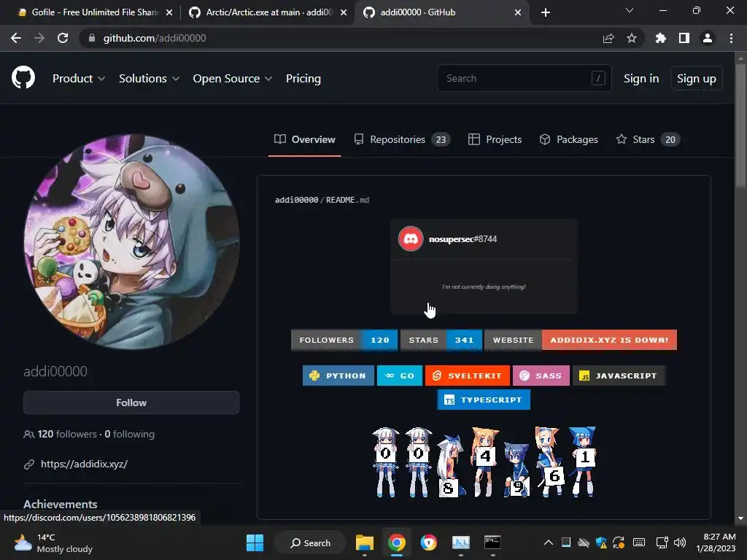Open File Explorer from taskbar
The width and height of the screenshot is (747, 560).
[365, 542]
